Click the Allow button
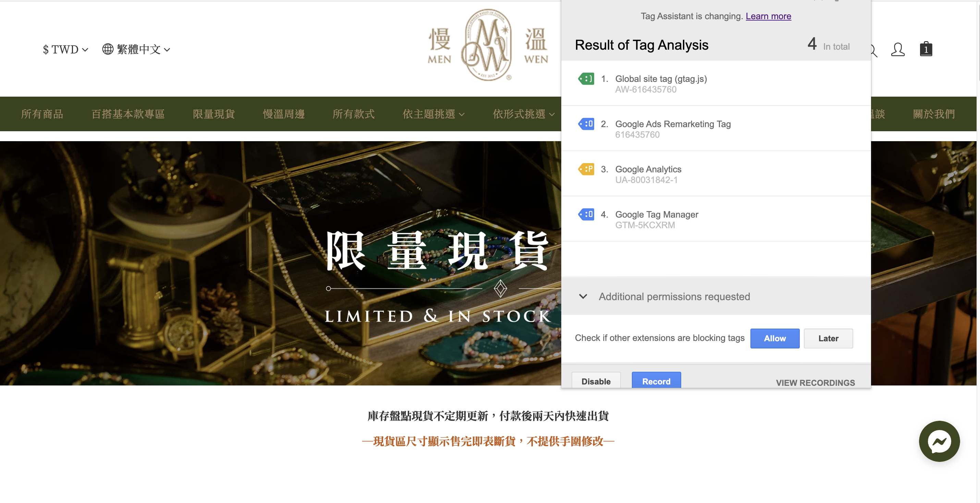 pyautogui.click(x=774, y=338)
